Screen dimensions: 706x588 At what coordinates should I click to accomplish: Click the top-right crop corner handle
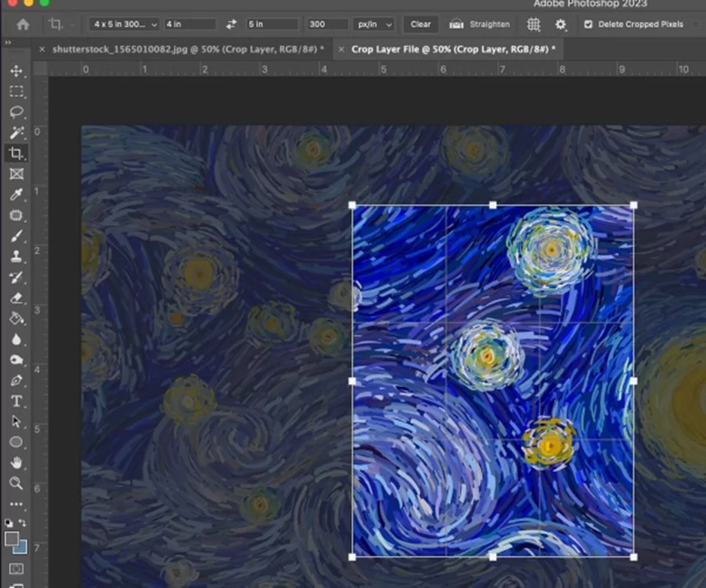click(x=634, y=206)
